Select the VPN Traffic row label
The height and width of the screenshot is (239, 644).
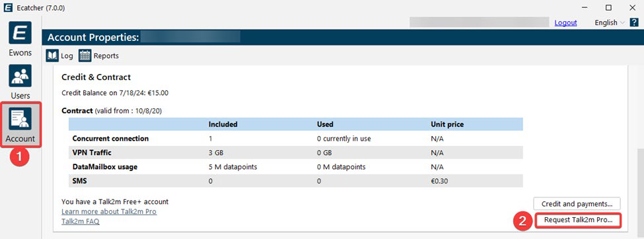[92, 153]
